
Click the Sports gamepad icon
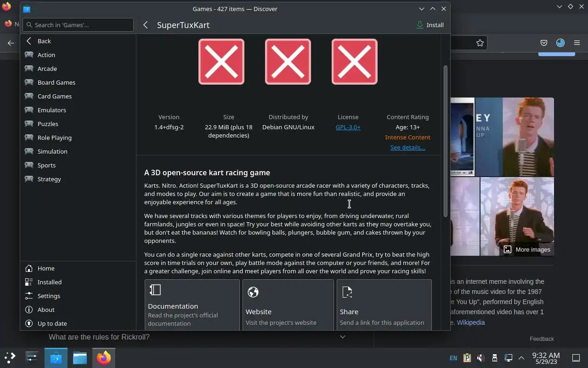point(29,165)
